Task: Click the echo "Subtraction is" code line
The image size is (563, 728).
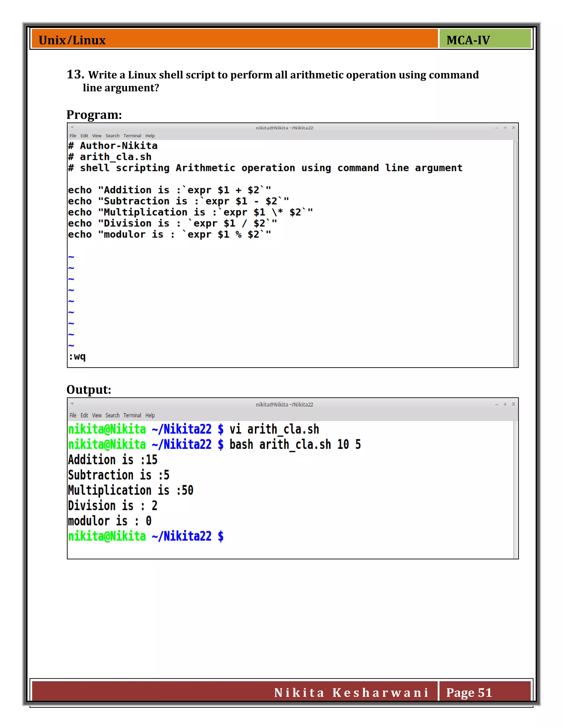Action: tap(178, 201)
